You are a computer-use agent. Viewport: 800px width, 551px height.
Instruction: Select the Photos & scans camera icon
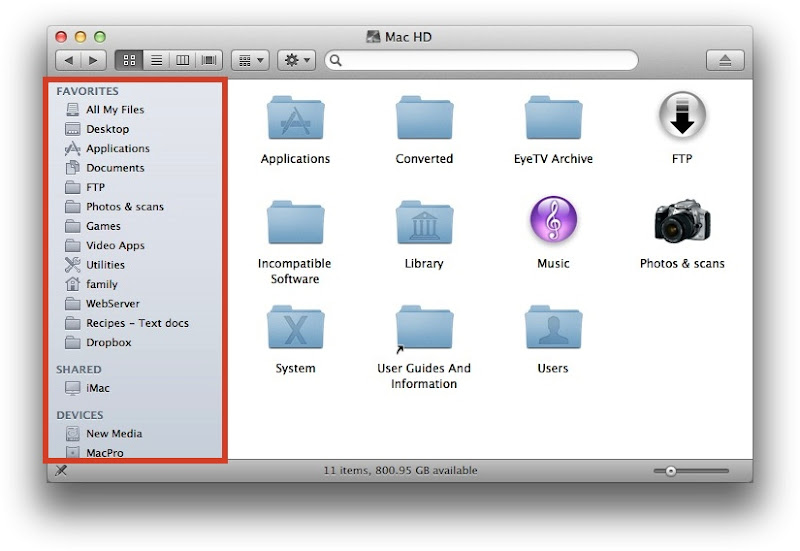click(x=683, y=220)
